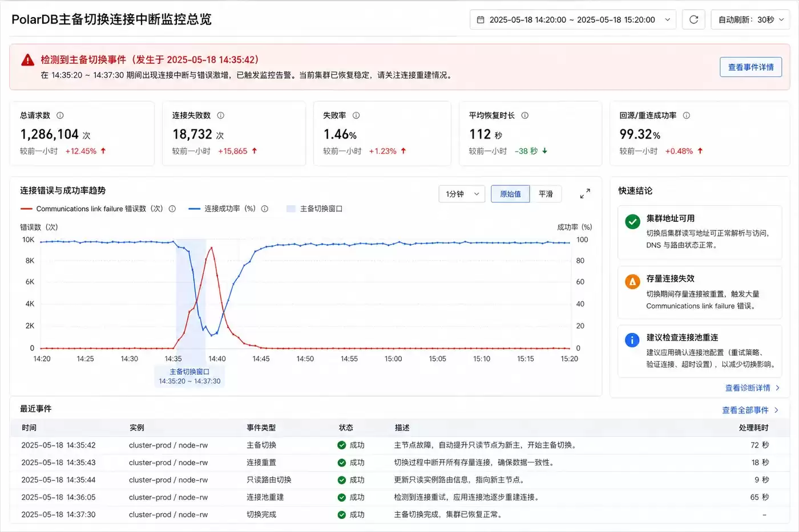799x532 pixels.
Task: Click the 1,286,104 total requests value
Action: [50, 134]
